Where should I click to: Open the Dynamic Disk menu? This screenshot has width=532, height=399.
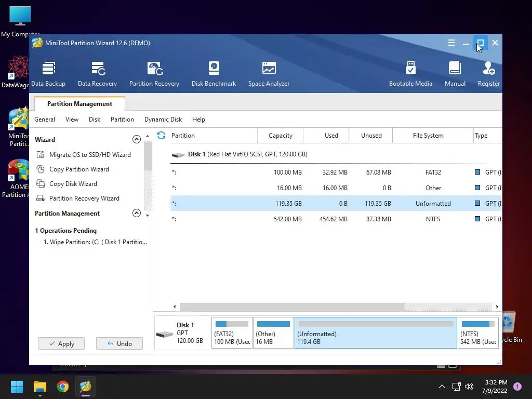click(163, 119)
